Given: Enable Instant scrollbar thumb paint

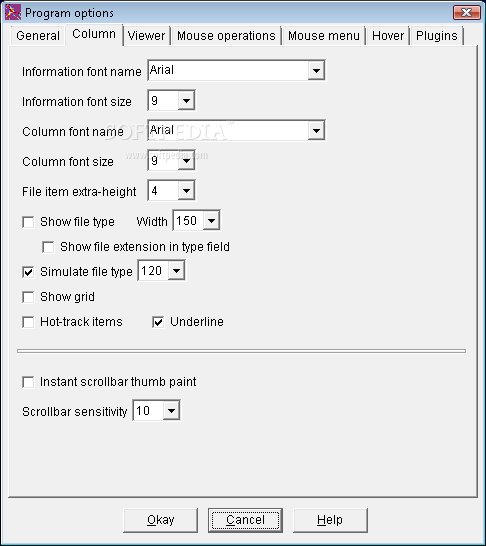Looking at the screenshot, I should [28, 382].
